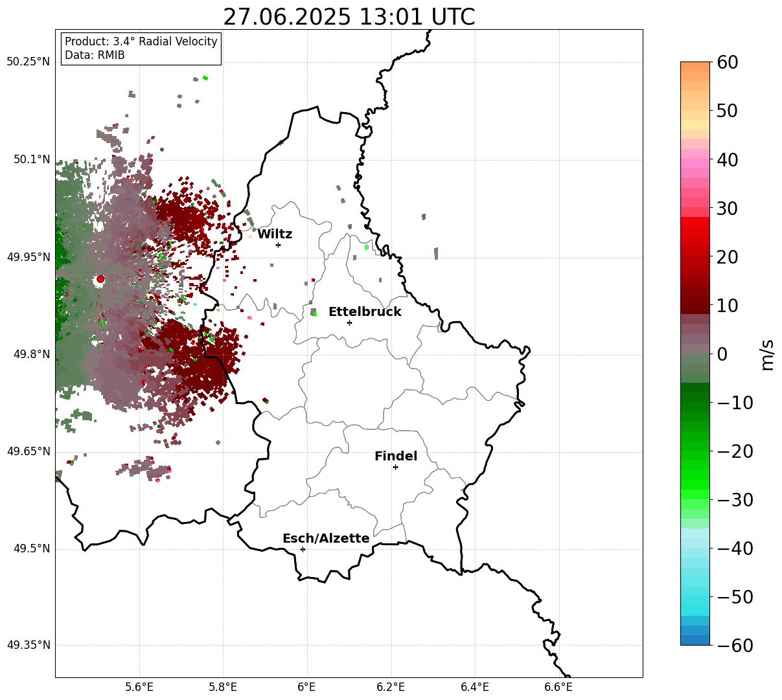Click the colorbar 0 tick label
This screenshot has height=700, width=782.
(722, 354)
